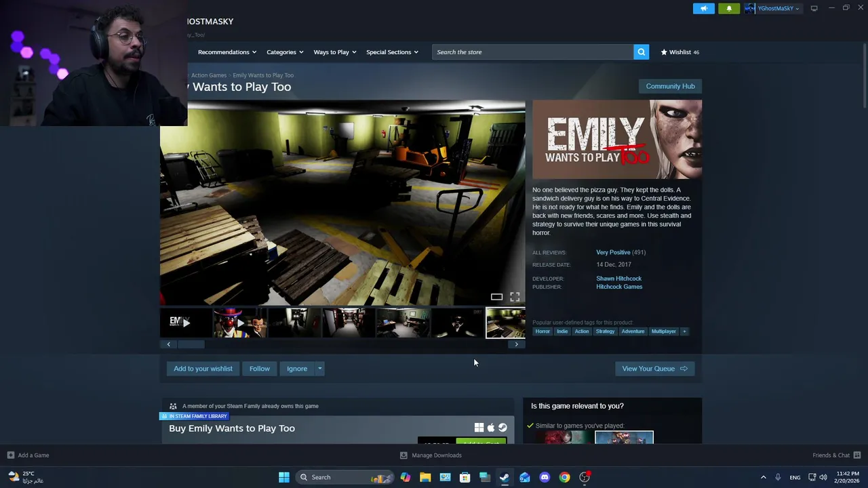Click the Ignore button
Image resolution: width=868 pixels, height=488 pixels.
(297, 369)
